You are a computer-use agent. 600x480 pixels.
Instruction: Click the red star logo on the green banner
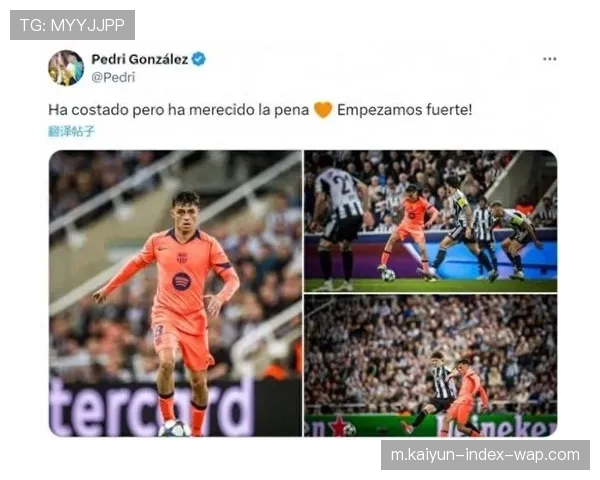click(339, 426)
